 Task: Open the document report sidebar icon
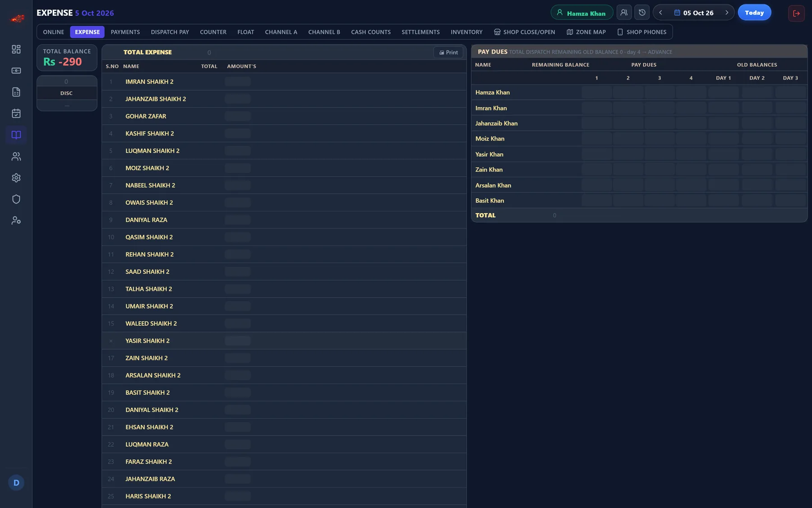click(x=16, y=92)
